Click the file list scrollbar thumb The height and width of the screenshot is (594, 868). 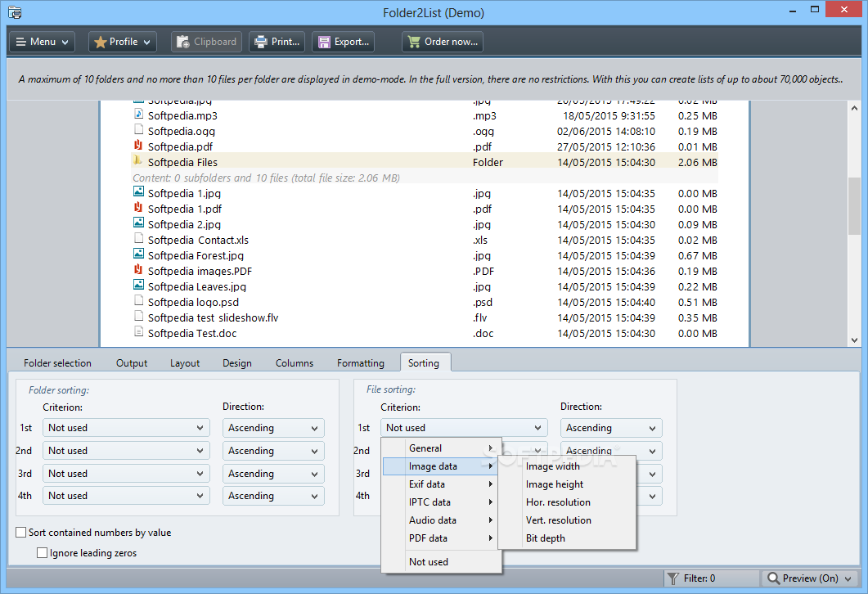point(854,206)
